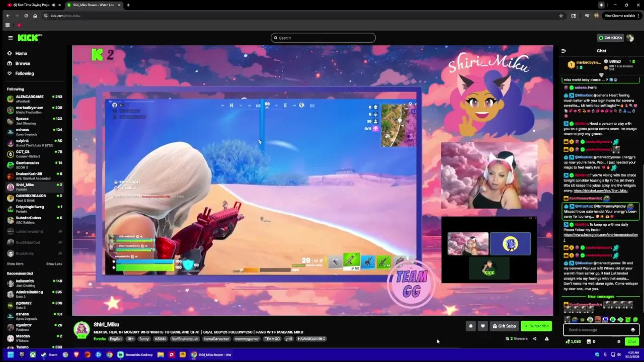Open File Explorer from taskbar
Image resolution: width=644 pixels, height=362 pixels.
click(160, 354)
